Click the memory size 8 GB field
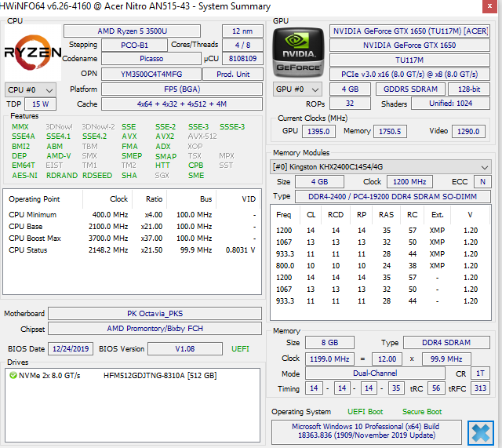 (x=329, y=343)
